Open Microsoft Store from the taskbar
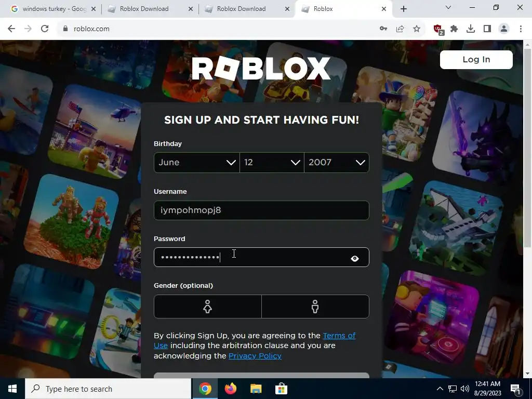The width and height of the screenshot is (532, 399). pyautogui.click(x=281, y=389)
